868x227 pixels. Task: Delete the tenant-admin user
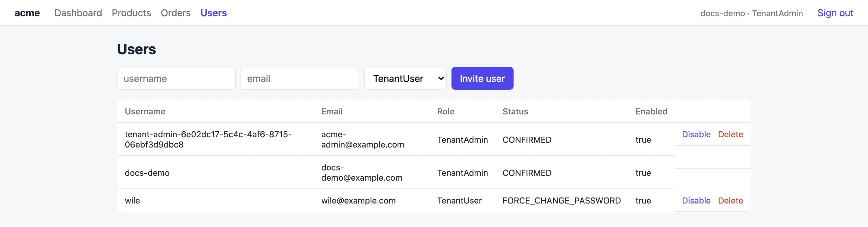(731, 134)
